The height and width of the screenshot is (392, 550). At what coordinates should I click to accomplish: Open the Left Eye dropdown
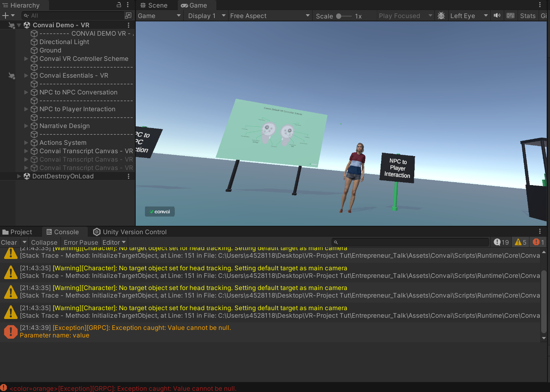point(468,16)
